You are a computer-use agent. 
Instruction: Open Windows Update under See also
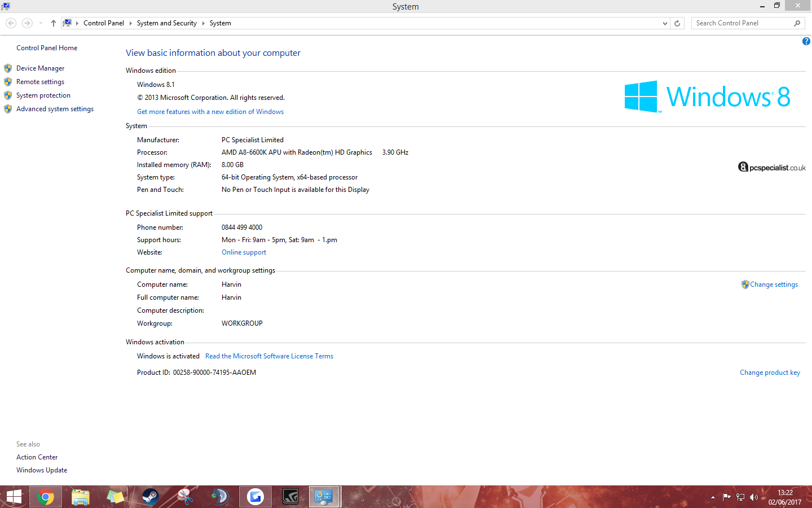click(42, 470)
